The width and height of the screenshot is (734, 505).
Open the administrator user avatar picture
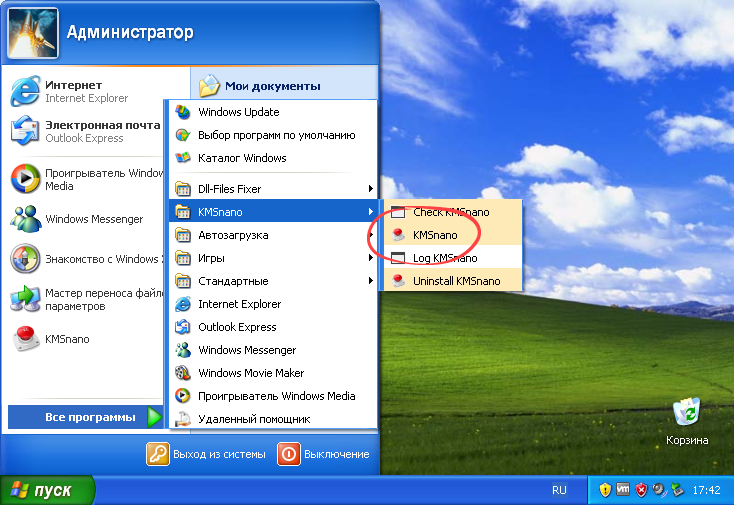pos(32,33)
